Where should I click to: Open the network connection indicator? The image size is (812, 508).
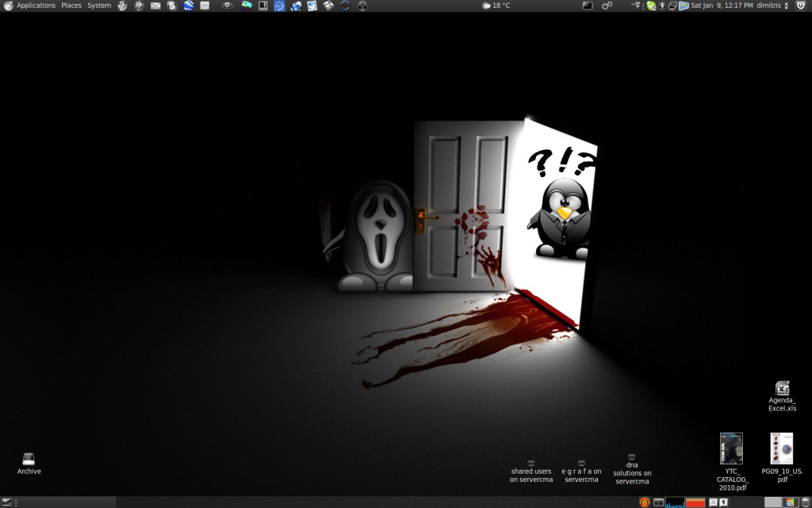(636, 6)
